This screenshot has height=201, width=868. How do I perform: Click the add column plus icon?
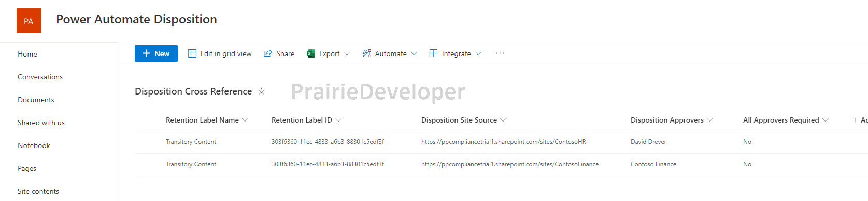pyautogui.click(x=855, y=120)
